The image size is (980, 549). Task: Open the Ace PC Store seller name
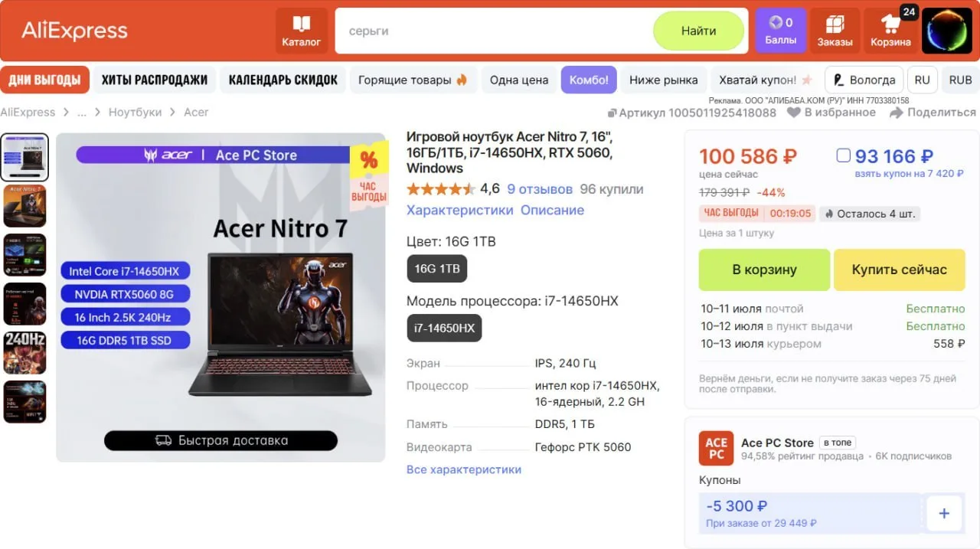pyautogui.click(x=777, y=443)
